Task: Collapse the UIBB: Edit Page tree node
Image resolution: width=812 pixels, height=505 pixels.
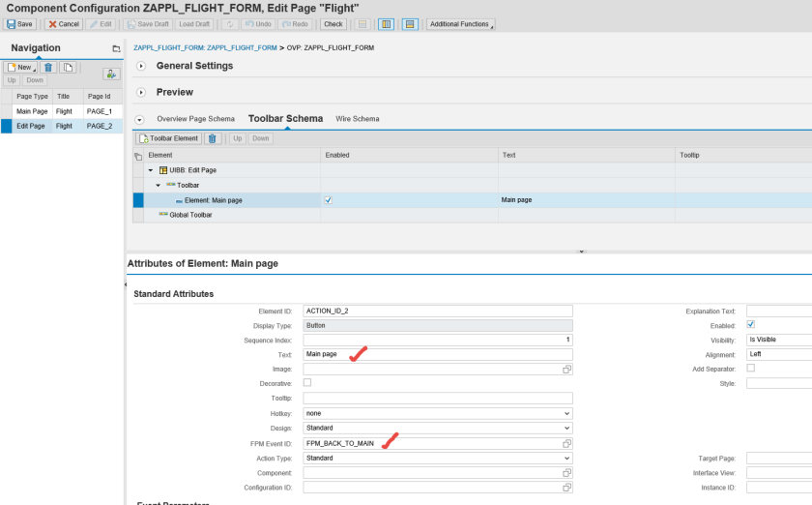Action: coord(151,170)
